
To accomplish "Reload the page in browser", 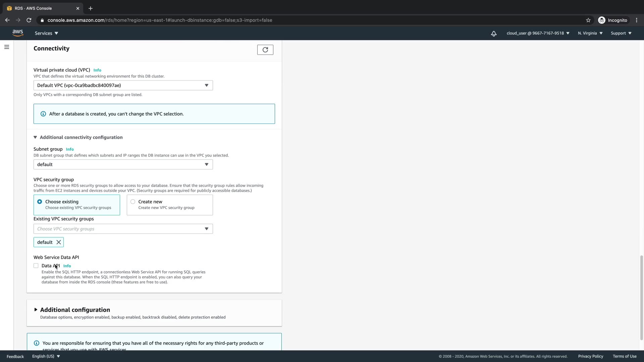I will point(29,20).
